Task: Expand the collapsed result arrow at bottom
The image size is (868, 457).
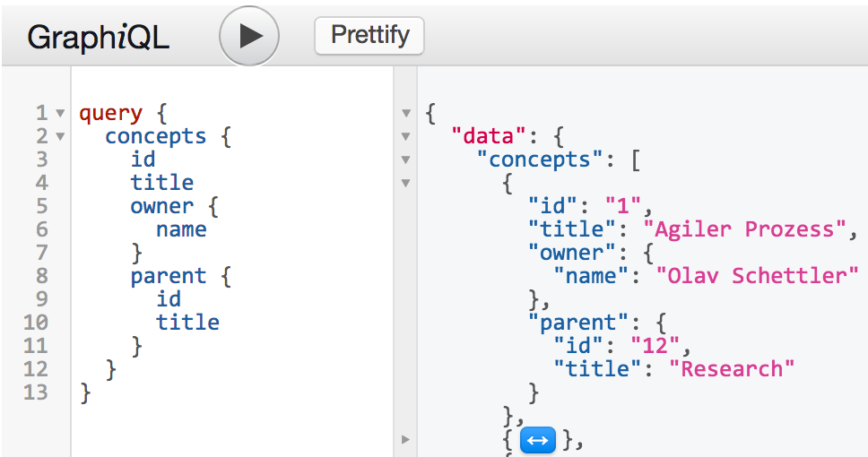Action: (406, 440)
